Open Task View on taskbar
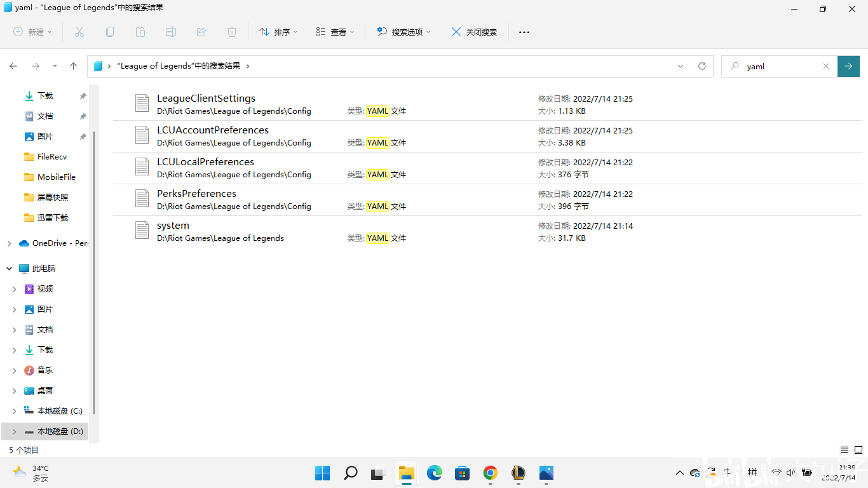 (378, 473)
